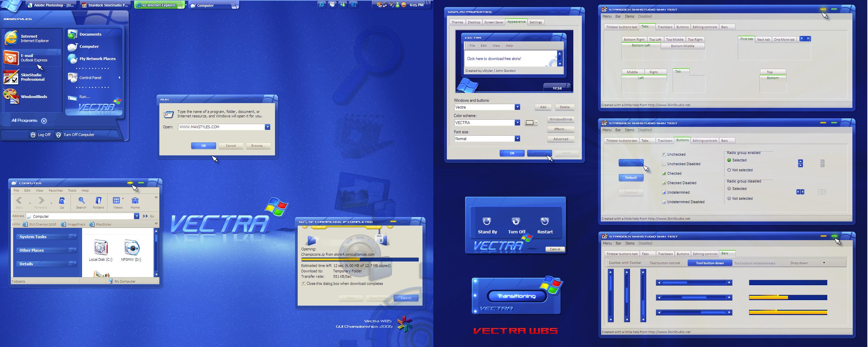Open the Run dialog Open combo dropdown
The image size is (868, 347).
pyautogui.click(x=268, y=127)
